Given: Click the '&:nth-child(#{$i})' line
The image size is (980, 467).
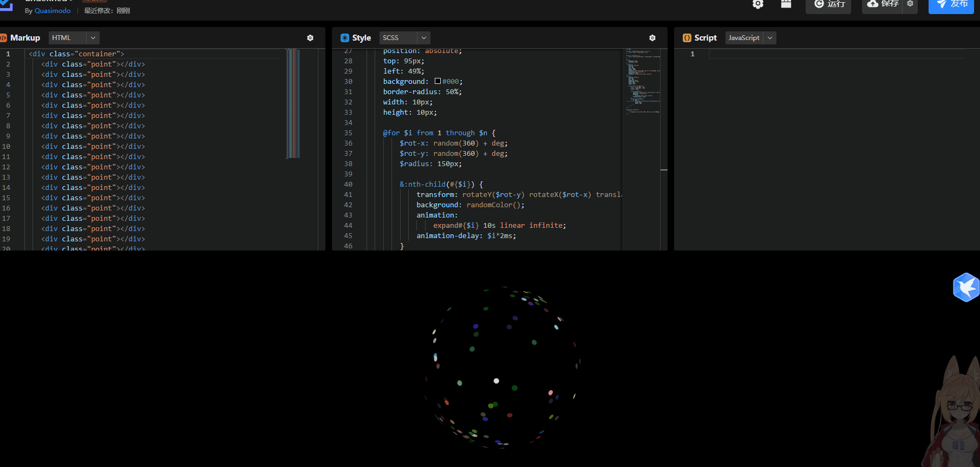Looking at the screenshot, I should (x=441, y=185).
